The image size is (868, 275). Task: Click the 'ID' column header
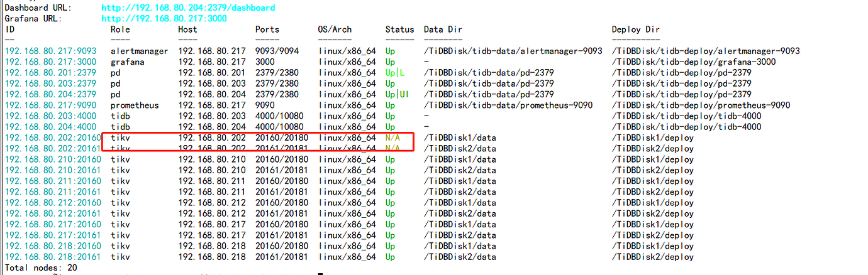(10, 30)
